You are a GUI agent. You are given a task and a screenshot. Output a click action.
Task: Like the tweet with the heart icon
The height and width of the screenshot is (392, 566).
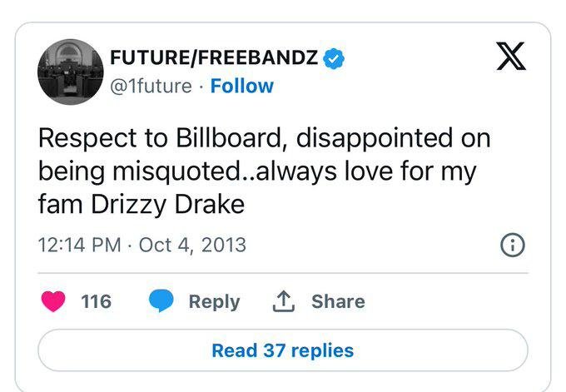pos(55,301)
